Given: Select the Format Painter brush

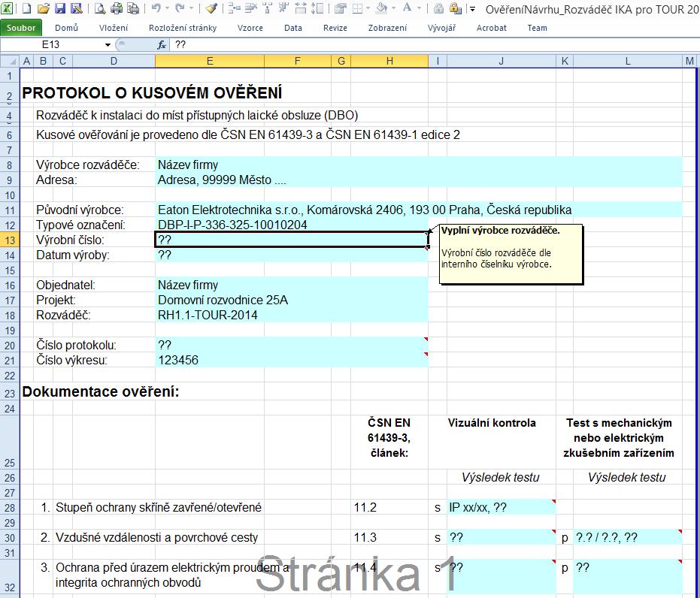Looking at the screenshot, I should pos(211,8).
